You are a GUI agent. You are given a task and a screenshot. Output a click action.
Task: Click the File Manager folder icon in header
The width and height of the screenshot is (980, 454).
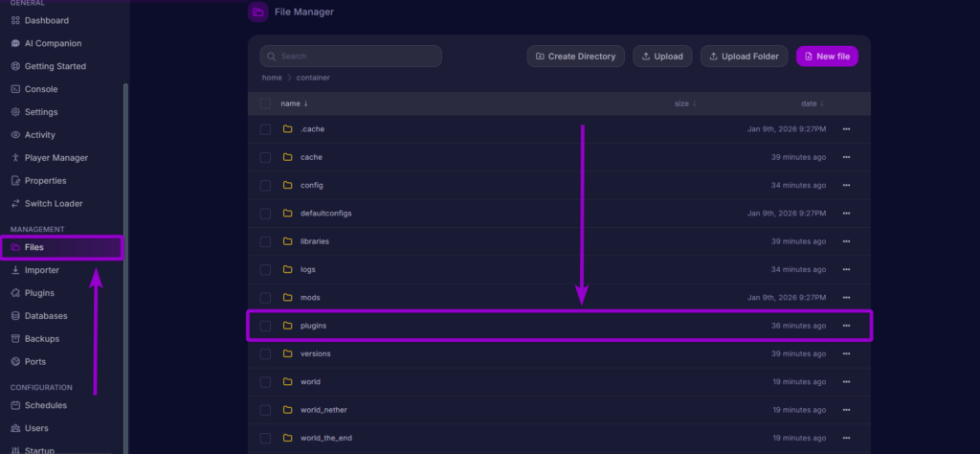[257, 12]
